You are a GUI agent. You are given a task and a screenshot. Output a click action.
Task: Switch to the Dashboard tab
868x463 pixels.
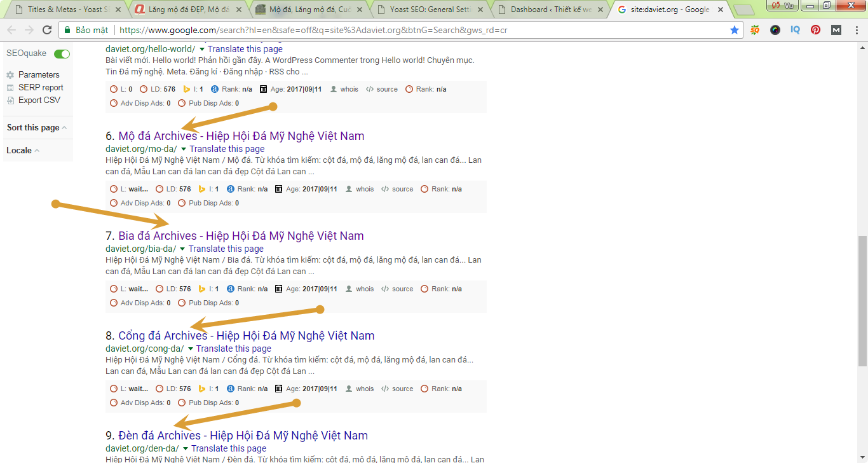[550, 10]
